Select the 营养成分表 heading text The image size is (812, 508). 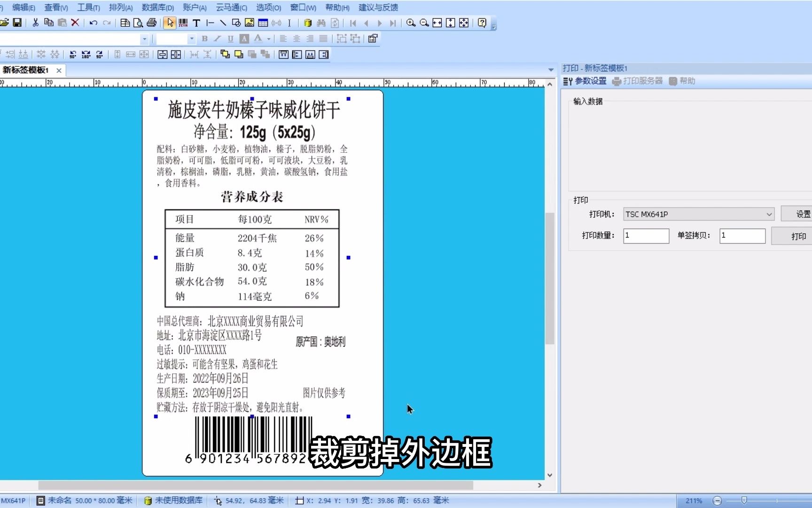coord(252,197)
